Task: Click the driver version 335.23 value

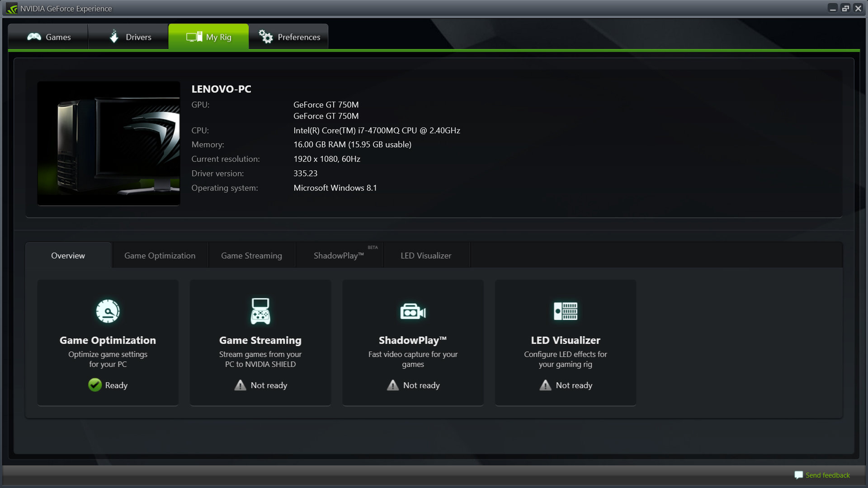Action: 305,174
